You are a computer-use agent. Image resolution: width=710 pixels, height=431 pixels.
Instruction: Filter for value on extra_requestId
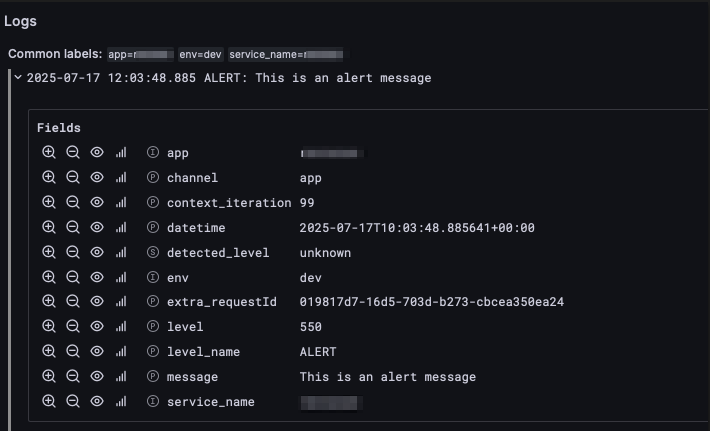coord(48,302)
